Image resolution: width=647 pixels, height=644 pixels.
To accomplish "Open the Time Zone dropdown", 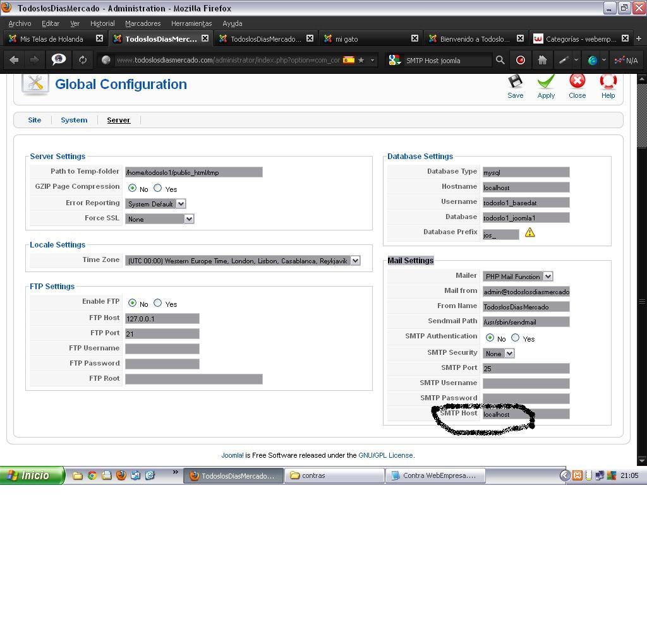I will click(x=243, y=261).
